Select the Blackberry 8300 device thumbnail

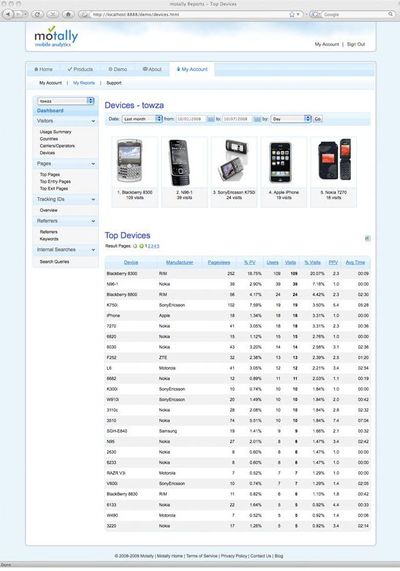(134, 172)
